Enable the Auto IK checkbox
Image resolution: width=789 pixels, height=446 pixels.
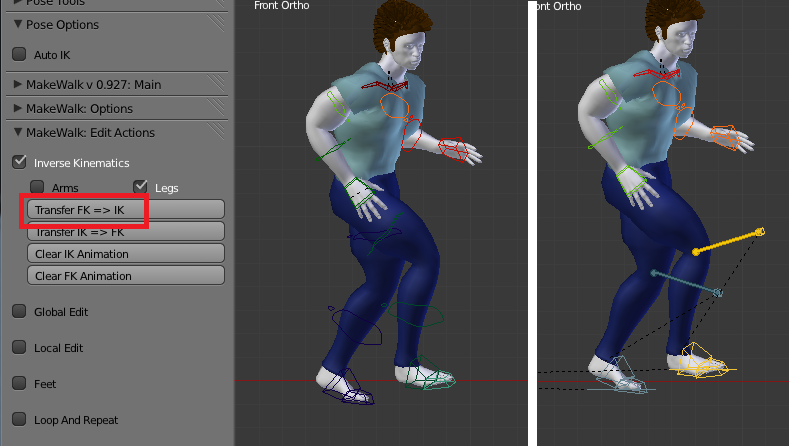(x=19, y=55)
